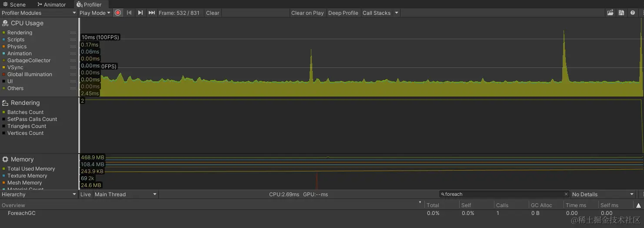
Task: Grab the reorder handle beside GarbageCollector
Action: click(73, 60)
